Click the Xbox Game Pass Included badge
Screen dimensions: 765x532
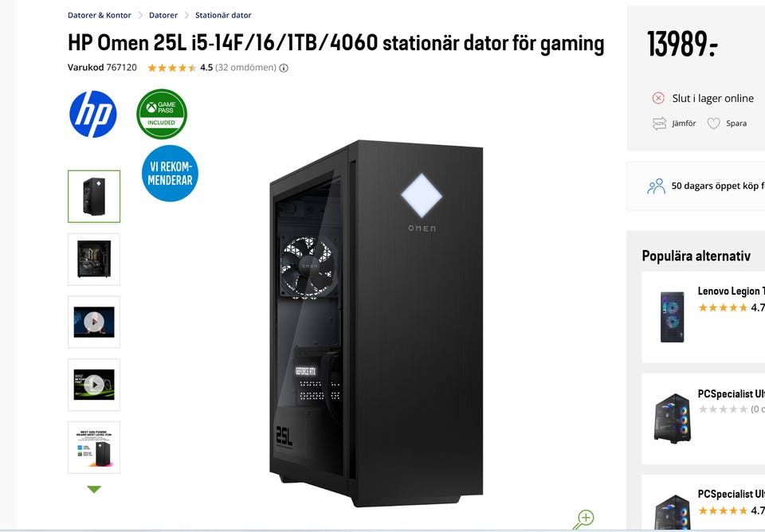coord(162,114)
